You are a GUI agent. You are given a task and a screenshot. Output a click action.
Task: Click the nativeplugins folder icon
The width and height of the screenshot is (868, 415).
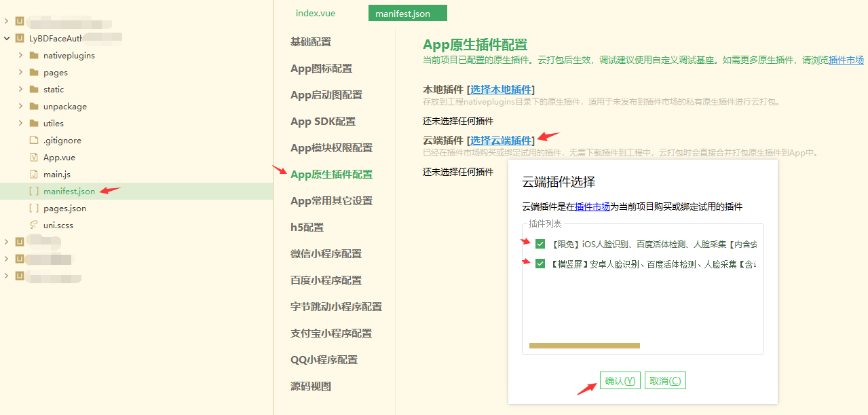click(x=33, y=55)
